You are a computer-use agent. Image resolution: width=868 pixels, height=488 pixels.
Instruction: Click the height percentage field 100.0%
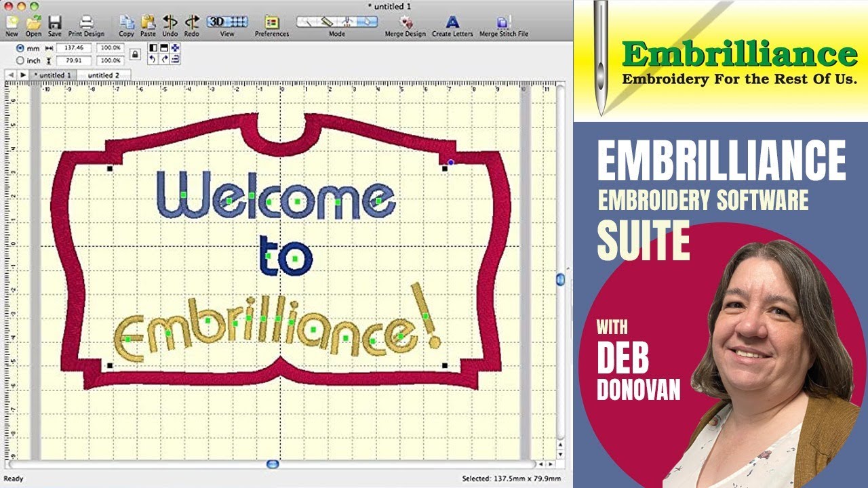(x=110, y=60)
